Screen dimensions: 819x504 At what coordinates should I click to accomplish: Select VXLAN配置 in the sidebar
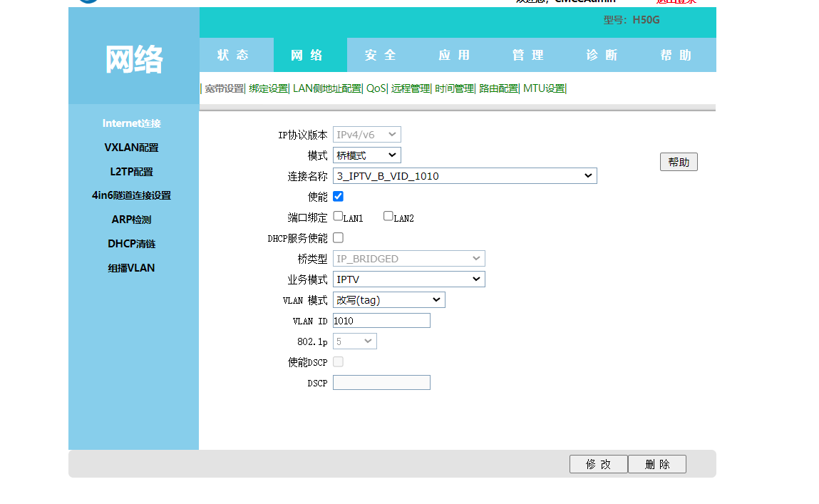coord(131,148)
